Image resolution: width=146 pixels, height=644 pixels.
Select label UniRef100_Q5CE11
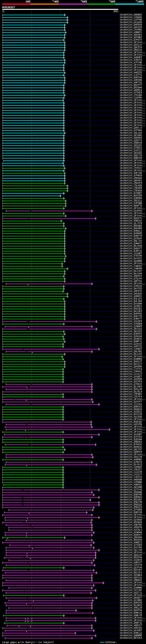pos(131,201)
